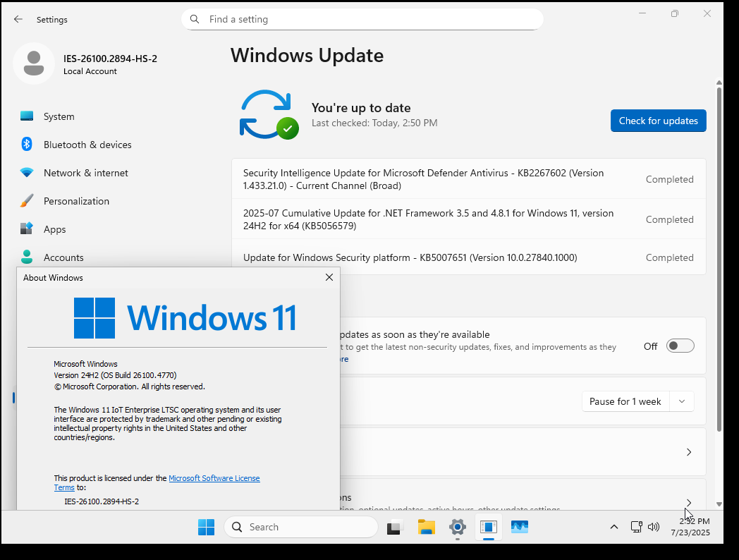Click the Find a setting search field
The height and width of the screenshot is (560, 739).
click(x=362, y=19)
